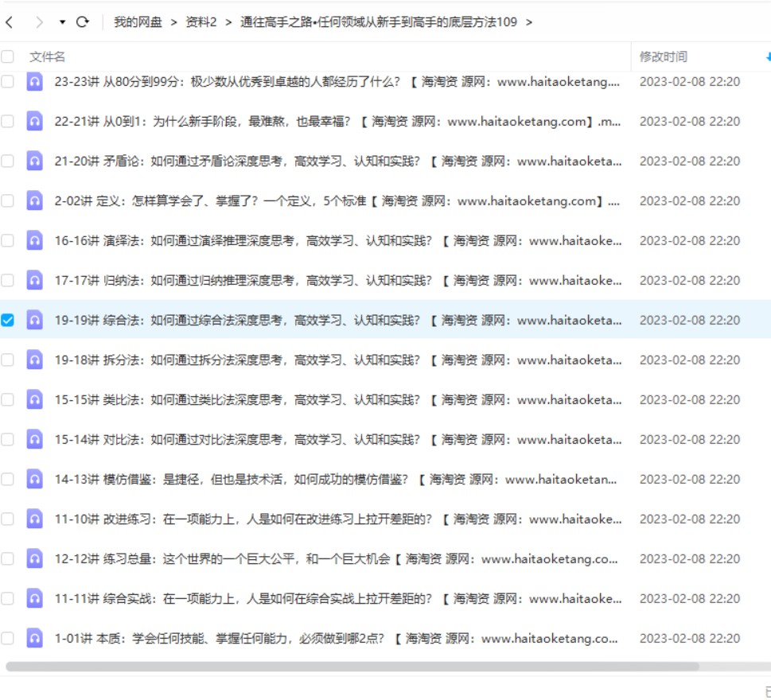Click audio icon of 19-18讲 拆分法

[x=34, y=360]
